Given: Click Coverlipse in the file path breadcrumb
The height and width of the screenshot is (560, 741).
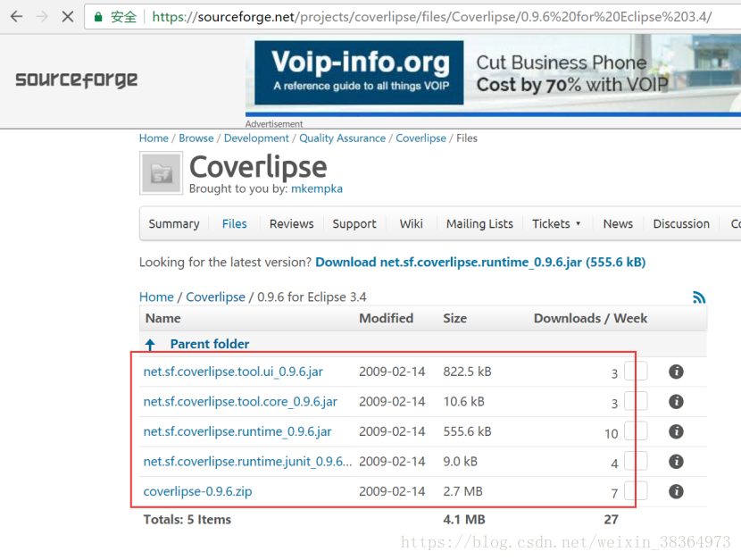Looking at the screenshot, I should [215, 297].
